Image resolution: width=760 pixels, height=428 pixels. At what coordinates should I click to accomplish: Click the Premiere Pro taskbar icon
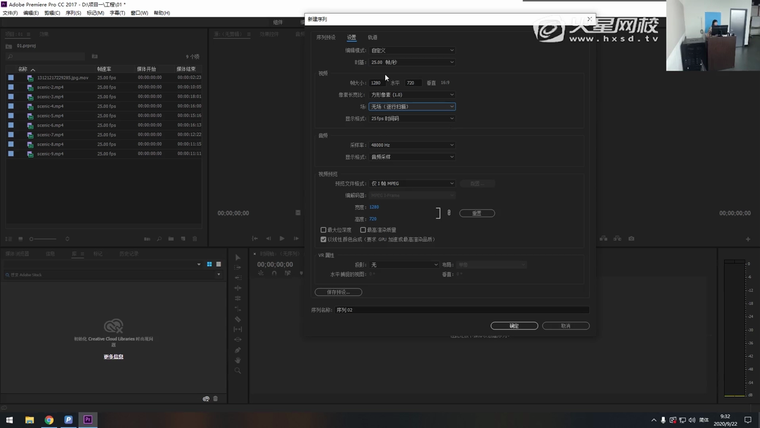(x=88, y=420)
